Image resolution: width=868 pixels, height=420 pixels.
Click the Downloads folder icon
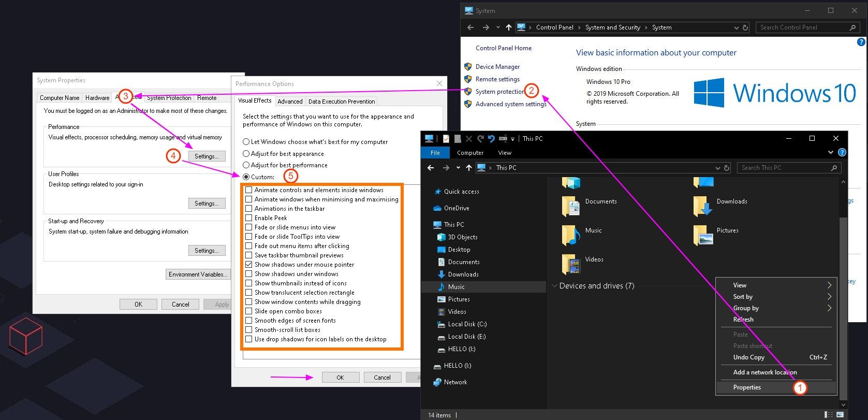(x=703, y=206)
